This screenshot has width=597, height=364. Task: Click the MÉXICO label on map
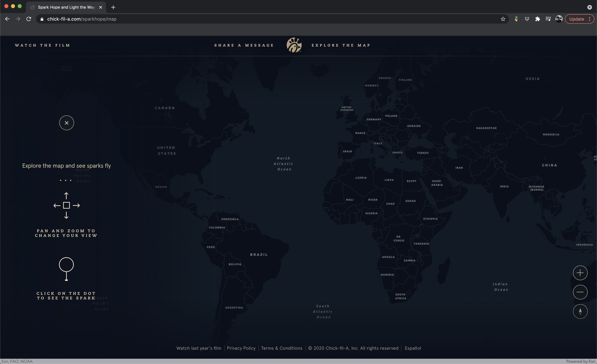pyautogui.click(x=161, y=187)
